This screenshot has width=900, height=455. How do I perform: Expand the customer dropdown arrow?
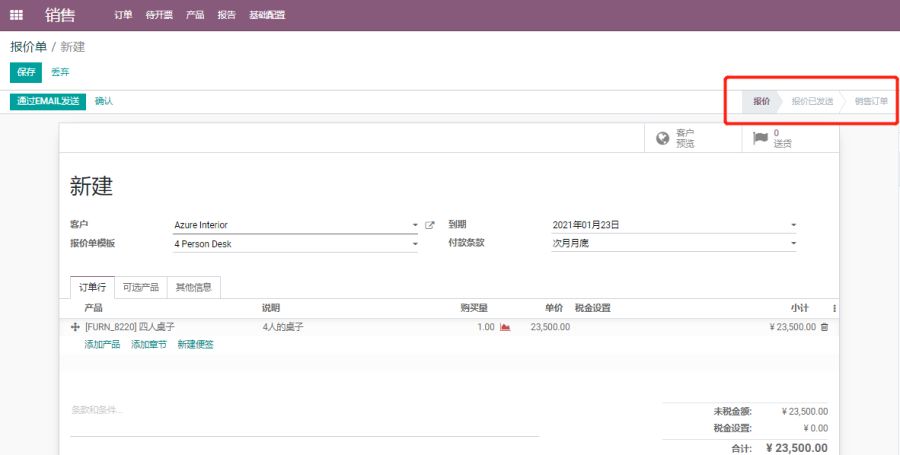click(x=415, y=225)
